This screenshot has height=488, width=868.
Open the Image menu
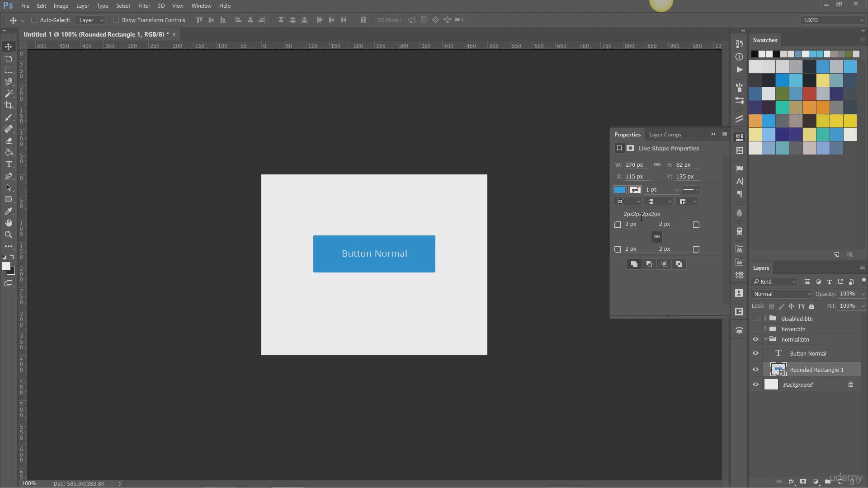click(x=61, y=6)
